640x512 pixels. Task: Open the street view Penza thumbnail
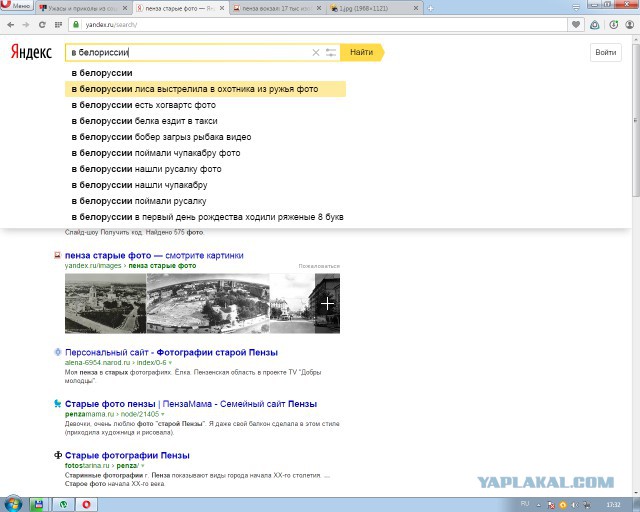point(292,303)
